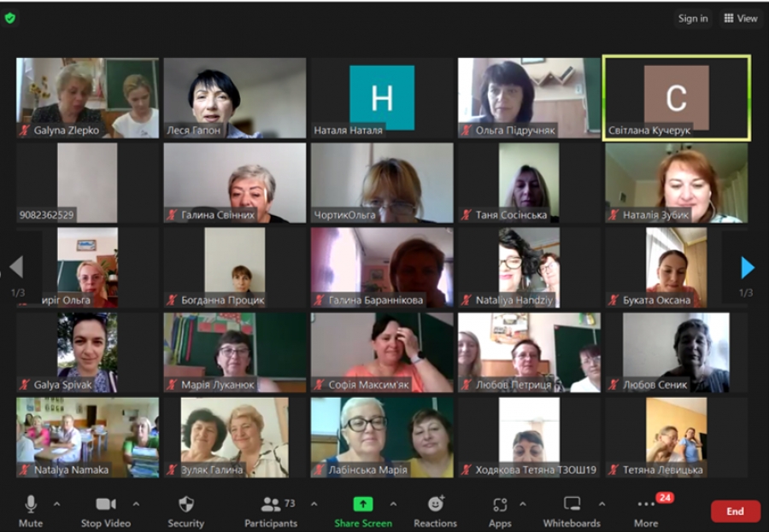Open the Security options
769x532 pixels.
point(185,511)
